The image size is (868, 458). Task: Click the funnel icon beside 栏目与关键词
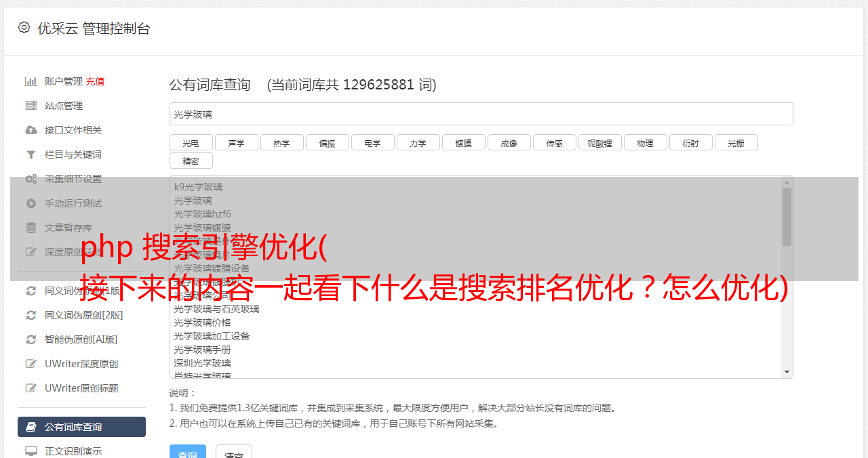[x=31, y=154]
